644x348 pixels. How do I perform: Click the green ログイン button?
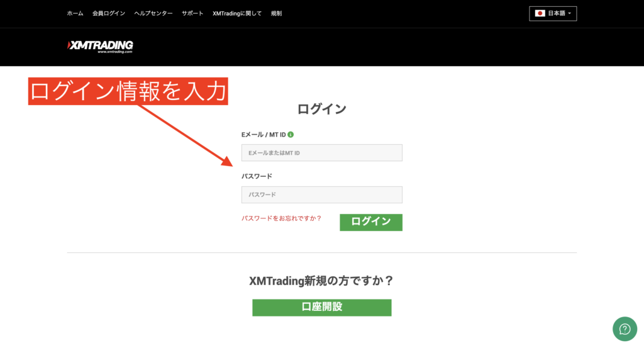pyautogui.click(x=371, y=222)
